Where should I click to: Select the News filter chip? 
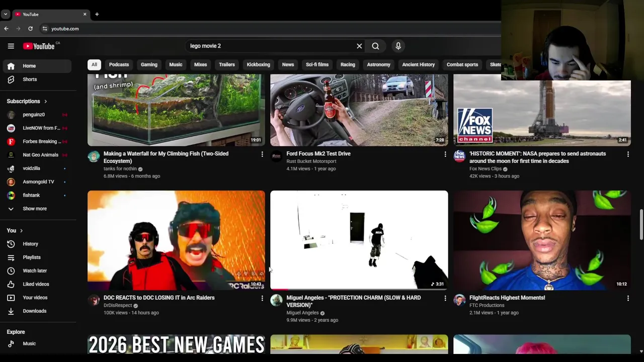288,64
